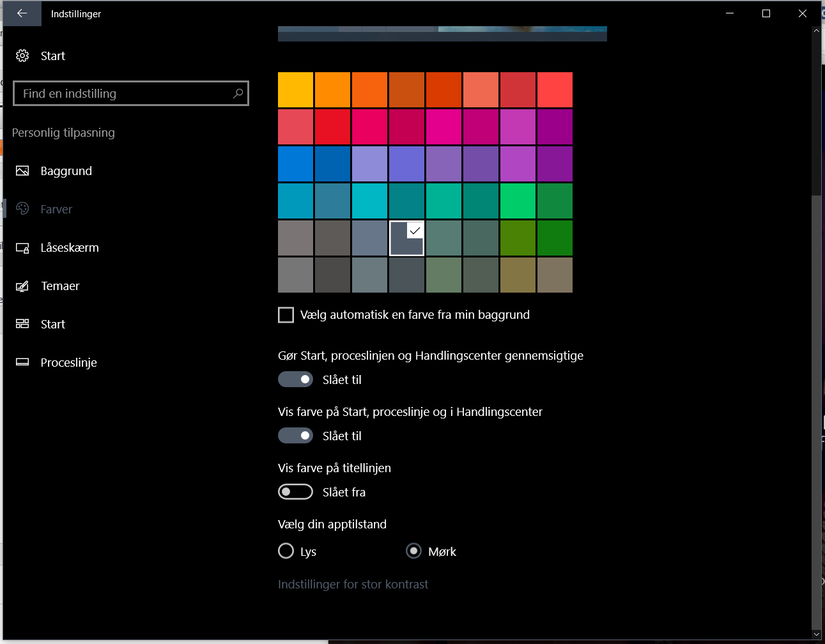825x644 pixels.
Task: Disable color on Start, proceslinje, Handlingscenter
Action: [295, 436]
